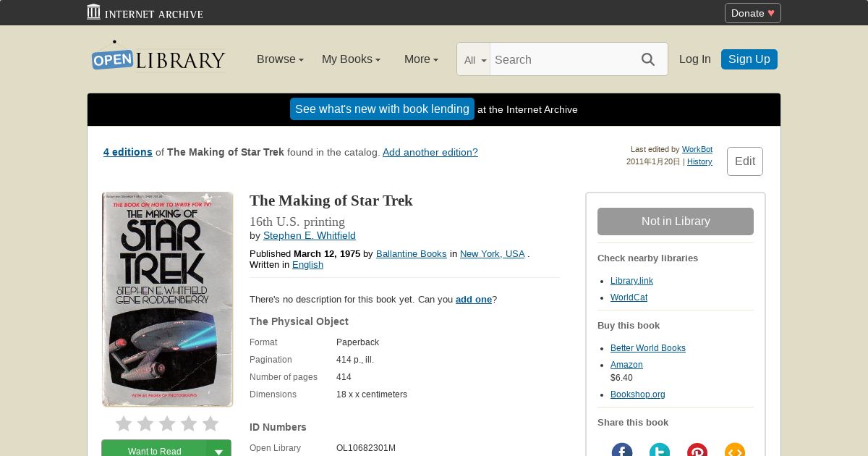This screenshot has height=456, width=868.
Task: Select the dimensions value 18 x x centimeters
Action: pyautogui.click(x=372, y=394)
